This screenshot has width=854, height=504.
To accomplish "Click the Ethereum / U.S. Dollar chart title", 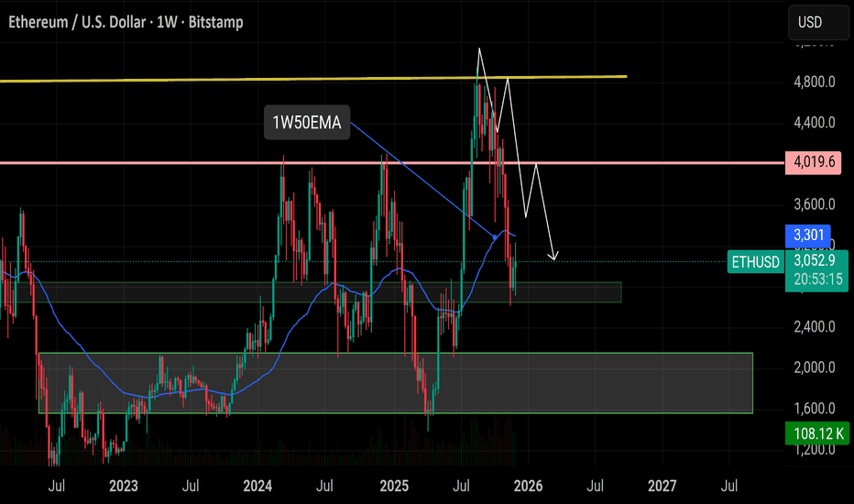I will 126,22.
